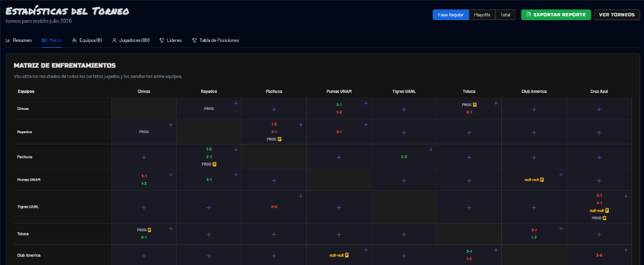Click the Ver Torneos button
Screen dimensions: 644x265
(616, 15)
